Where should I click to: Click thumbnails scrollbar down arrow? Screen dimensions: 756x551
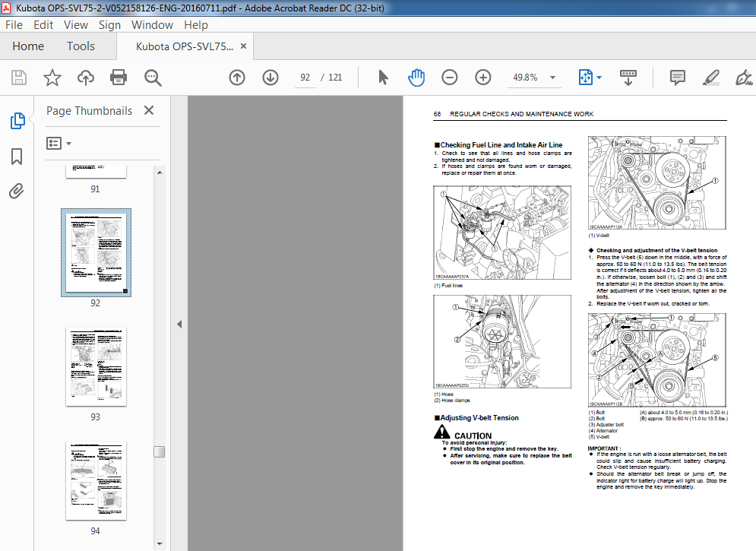160,544
